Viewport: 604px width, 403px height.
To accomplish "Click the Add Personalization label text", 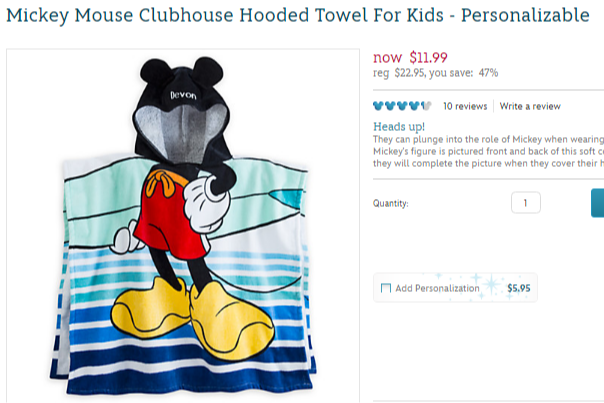I will pos(437,288).
